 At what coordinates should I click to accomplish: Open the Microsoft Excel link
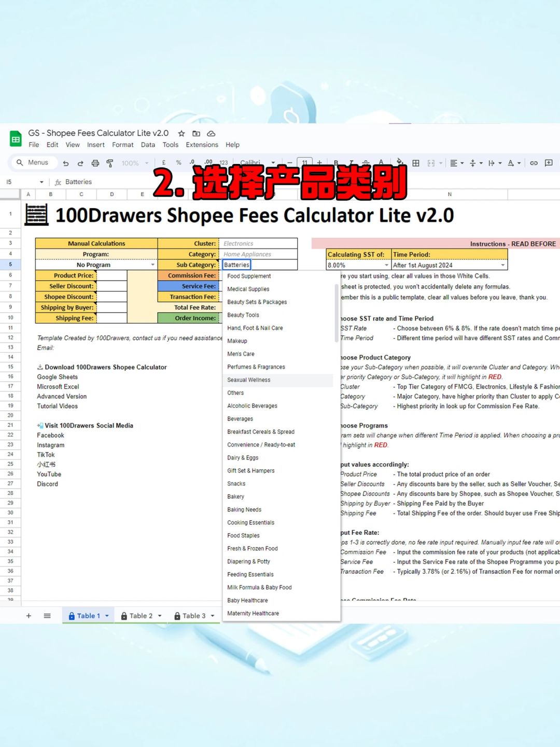pyautogui.click(x=58, y=387)
